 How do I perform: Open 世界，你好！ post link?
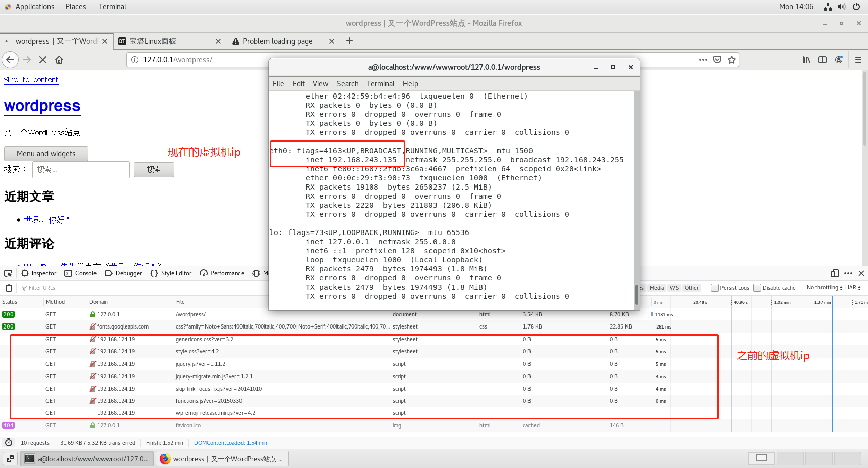48,220
